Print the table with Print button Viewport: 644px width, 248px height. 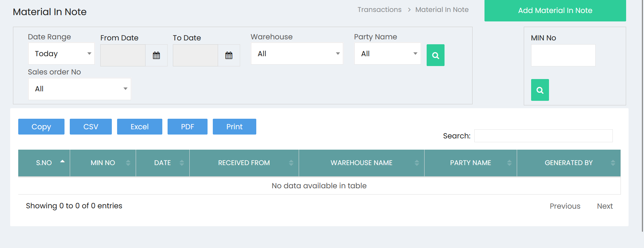(235, 126)
